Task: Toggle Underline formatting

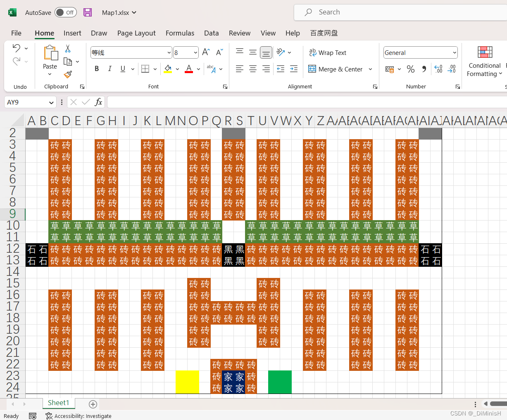Action: [x=123, y=69]
